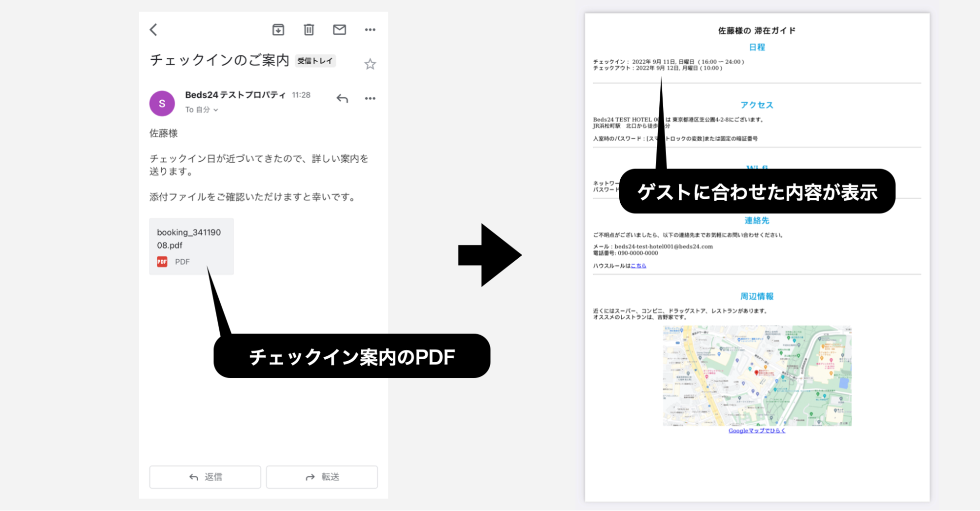Click the 受信トレイ label tag
Screen dimensions: 980x511
coord(315,61)
